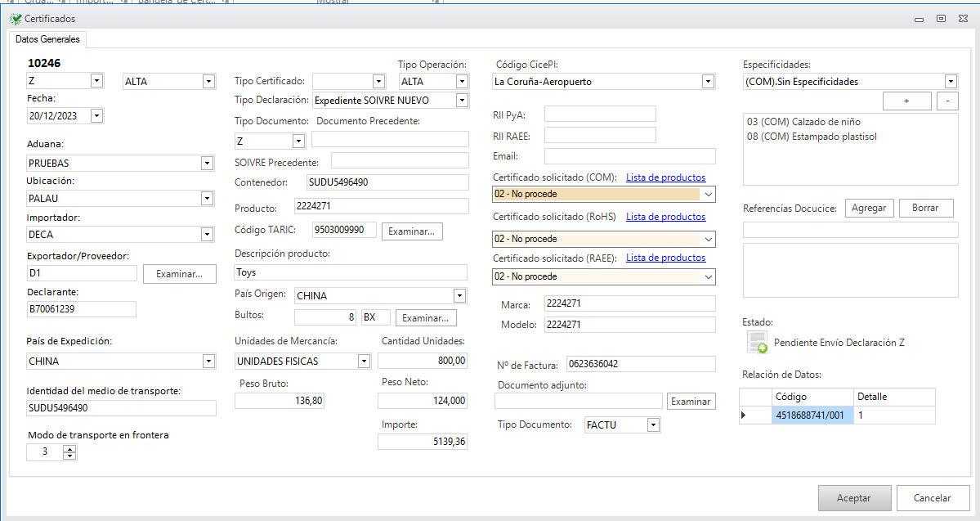Increase the Modo de transporte value
This screenshot has height=521, width=980.
(x=69, y=448)
